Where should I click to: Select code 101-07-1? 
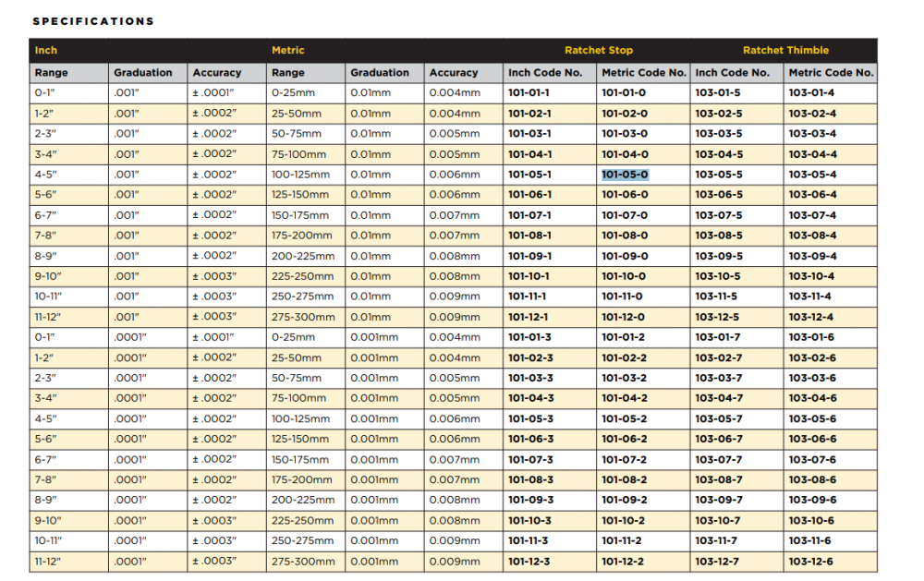(529, 215)
